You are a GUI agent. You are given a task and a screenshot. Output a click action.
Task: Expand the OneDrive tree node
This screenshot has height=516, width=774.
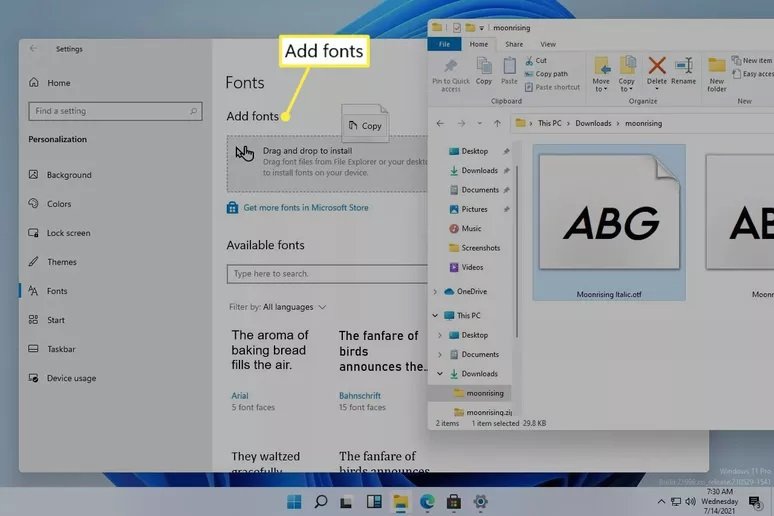click(435, 292)
